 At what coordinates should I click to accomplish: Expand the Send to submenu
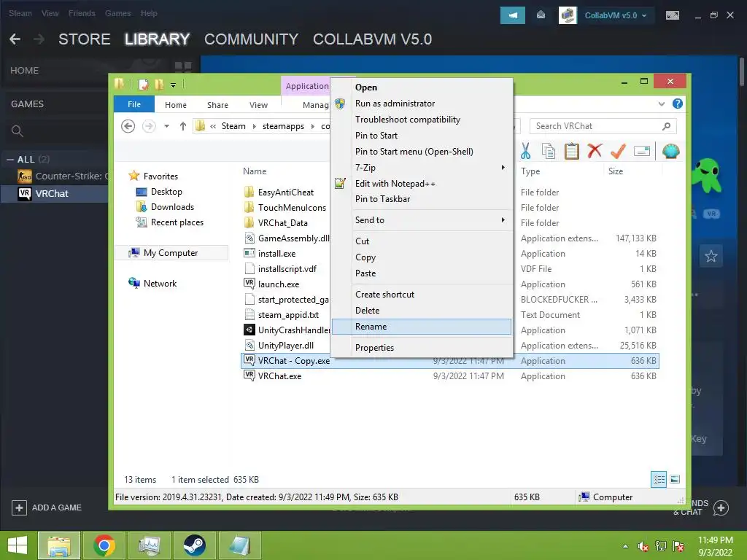[422, 220]
